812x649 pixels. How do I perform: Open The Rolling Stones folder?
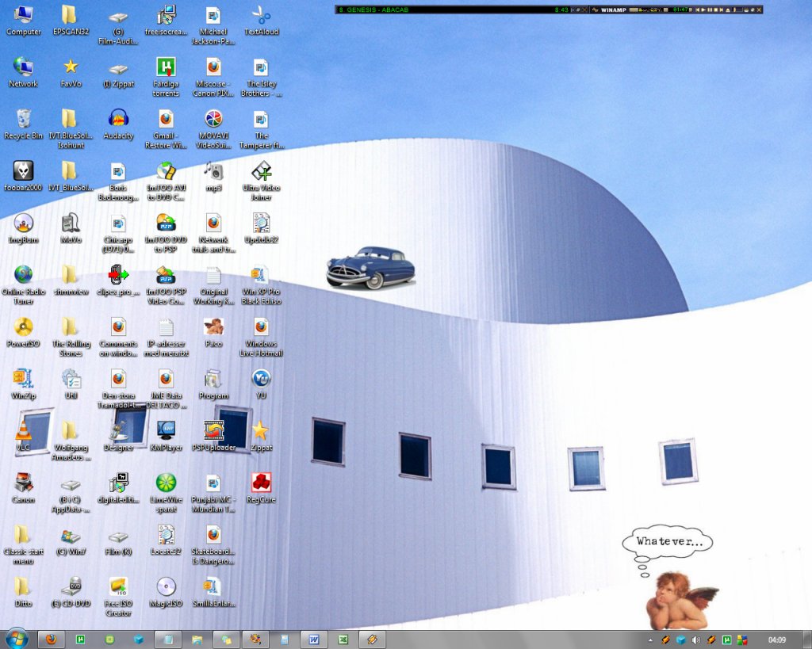tap(71, 327)
